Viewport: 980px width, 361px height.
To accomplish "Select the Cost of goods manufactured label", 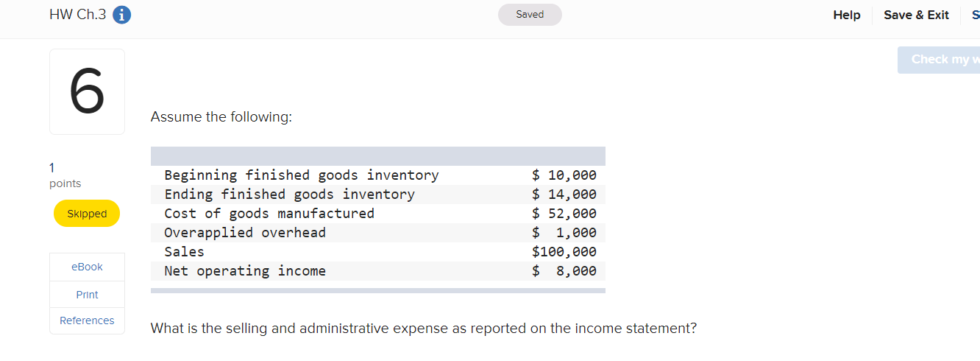I will coord(269,214).
